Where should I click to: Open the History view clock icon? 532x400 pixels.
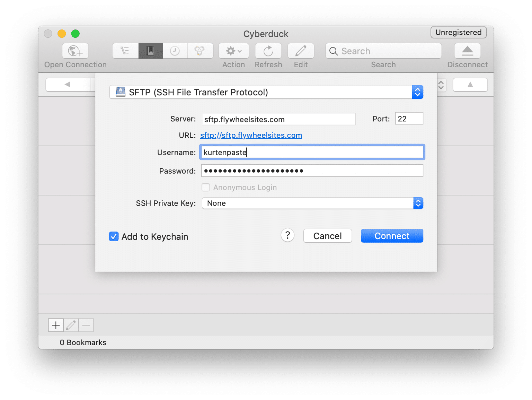coord(175,51)
